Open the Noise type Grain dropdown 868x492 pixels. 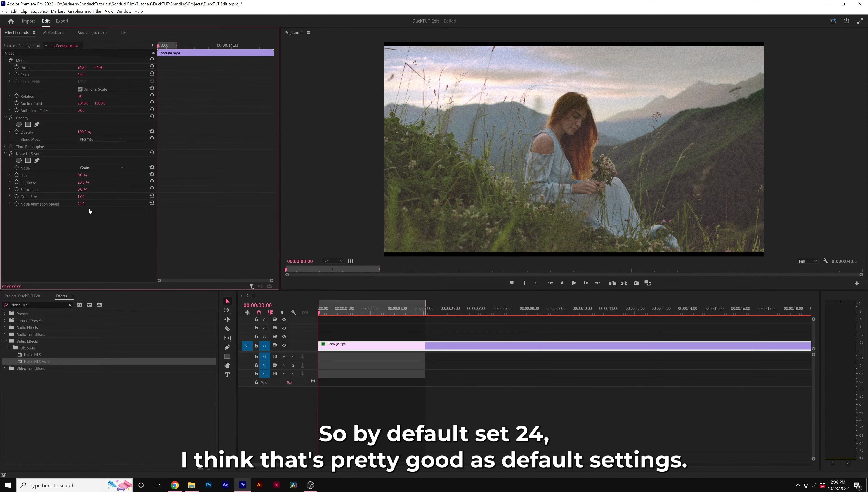(x=101, y=168)
